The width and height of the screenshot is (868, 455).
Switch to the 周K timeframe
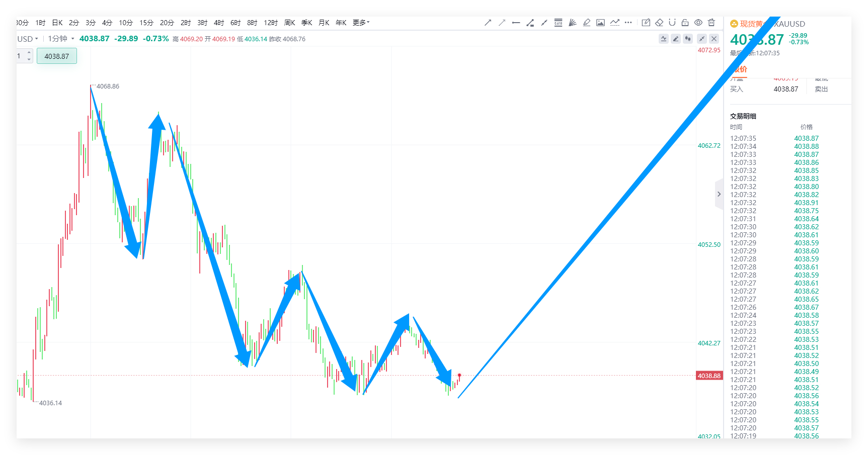coord(290,23)
